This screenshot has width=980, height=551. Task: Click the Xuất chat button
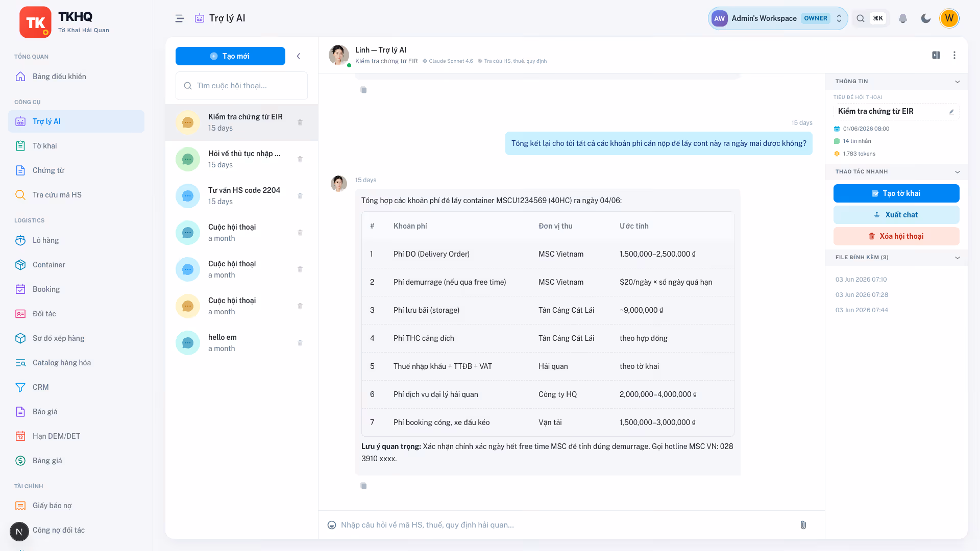pyautogui.click(x=896, y=215)
